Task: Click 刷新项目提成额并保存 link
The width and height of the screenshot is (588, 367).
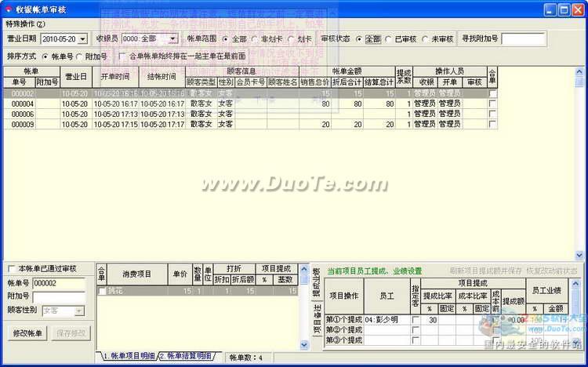Action: pyautogui.click(x=488, y=271)
